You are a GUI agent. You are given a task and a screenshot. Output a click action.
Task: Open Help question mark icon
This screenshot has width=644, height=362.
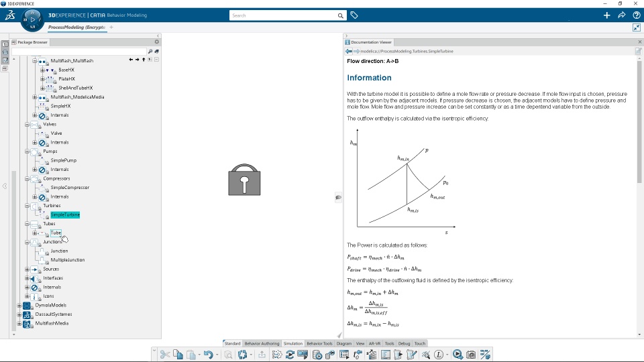[x=636, y=15]
